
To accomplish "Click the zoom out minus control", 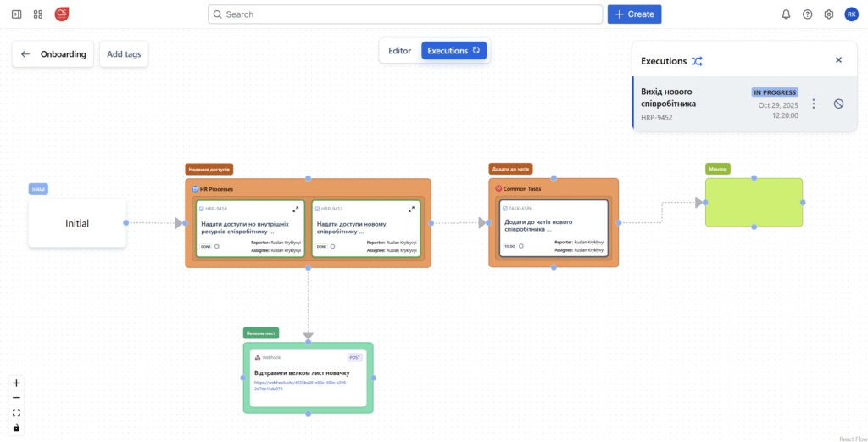I will (x=16, y=398).
